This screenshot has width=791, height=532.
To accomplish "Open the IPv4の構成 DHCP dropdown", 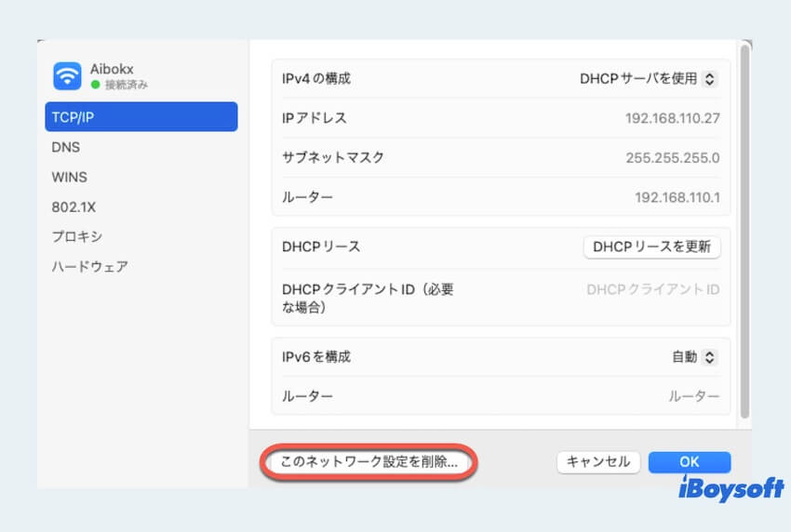I will 648,79.
